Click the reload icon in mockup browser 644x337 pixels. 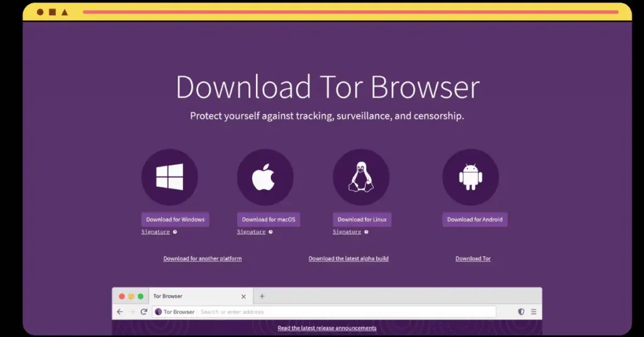[x=144, y=312]
